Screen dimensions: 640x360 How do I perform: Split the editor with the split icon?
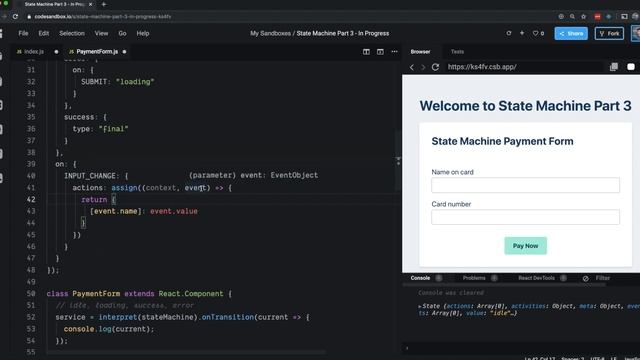click(x=366, y=52)
